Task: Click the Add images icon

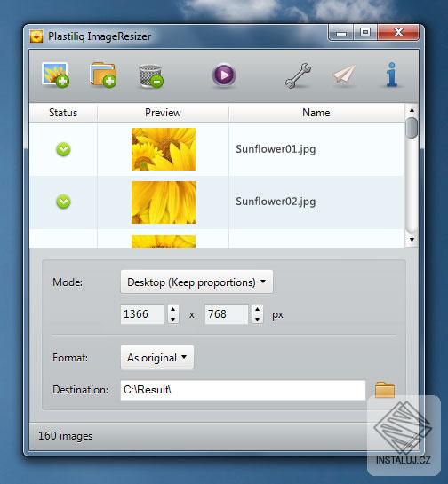Action: point(56,75)
